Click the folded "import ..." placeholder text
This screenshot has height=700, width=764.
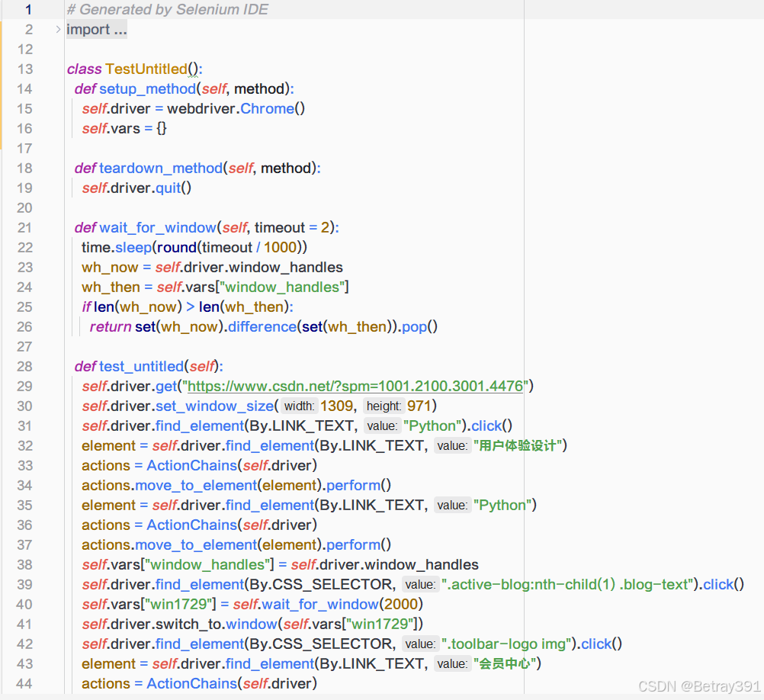97,29
